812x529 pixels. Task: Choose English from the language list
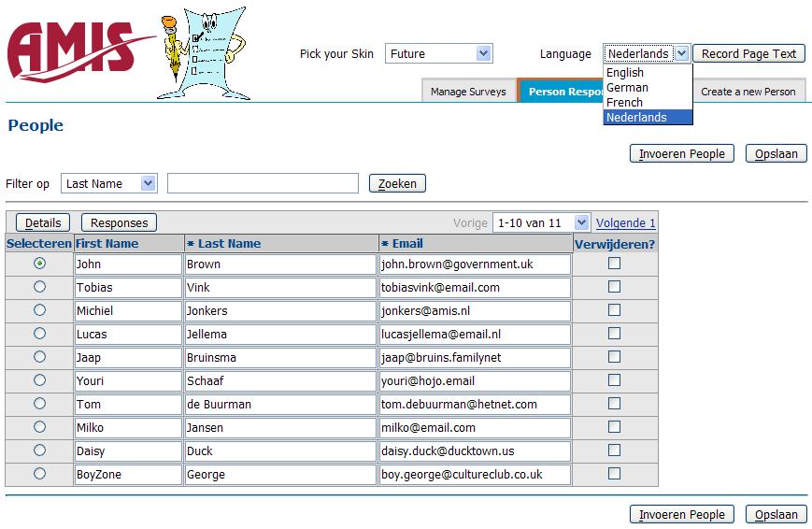(624, 73)
